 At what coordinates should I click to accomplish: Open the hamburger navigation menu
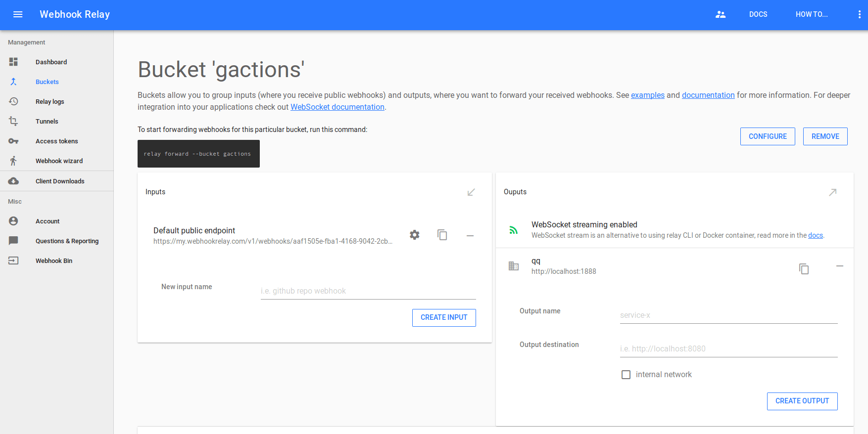tap(18, 14)
